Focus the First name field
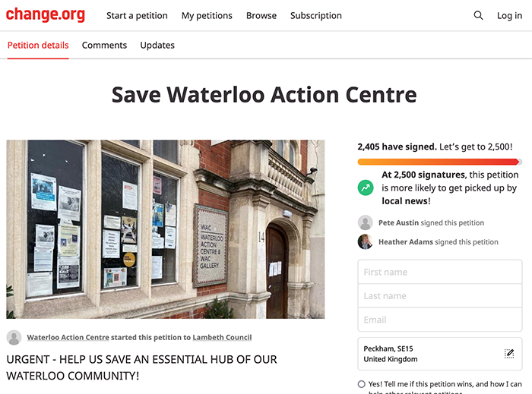This screenshot has width=532, height=394. (x=440, y=272)
